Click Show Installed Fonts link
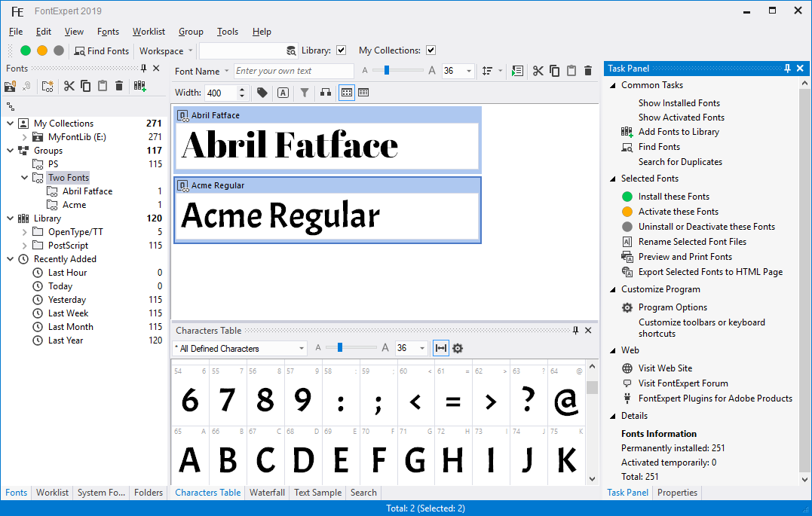 click(x=679, y=103)
